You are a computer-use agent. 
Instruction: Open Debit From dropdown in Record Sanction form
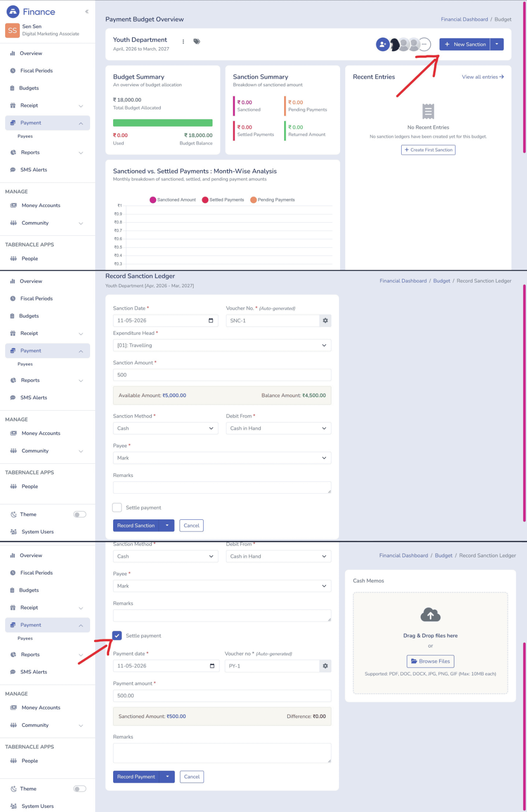point(279,428)
